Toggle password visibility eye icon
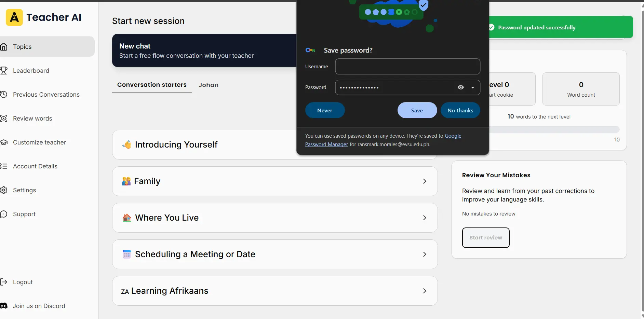 click(x=461, y=87)
